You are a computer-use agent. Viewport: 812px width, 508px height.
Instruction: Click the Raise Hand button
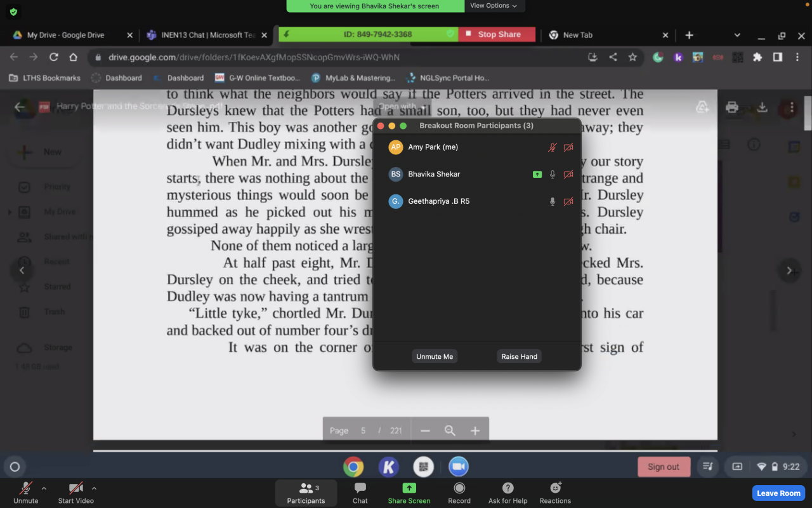coord(520,356)
